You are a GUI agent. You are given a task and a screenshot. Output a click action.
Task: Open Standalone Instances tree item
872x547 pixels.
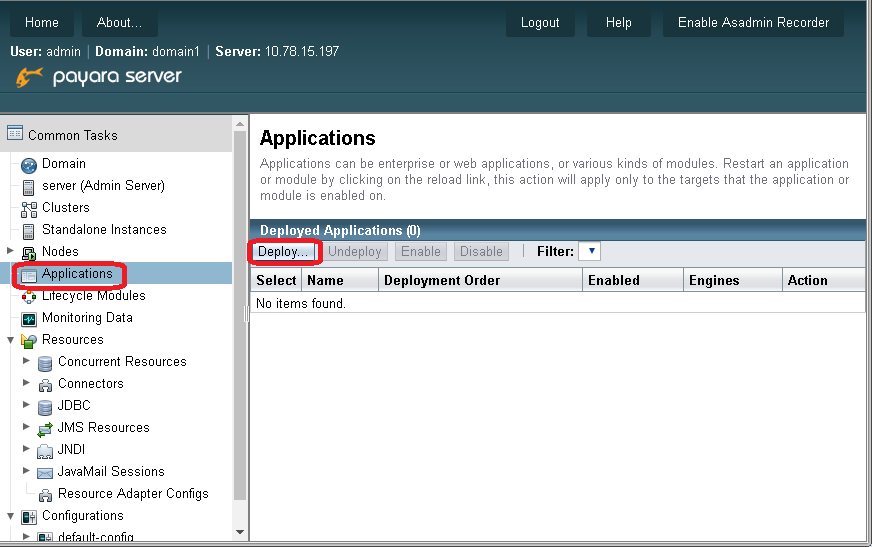tap(105, 230)
